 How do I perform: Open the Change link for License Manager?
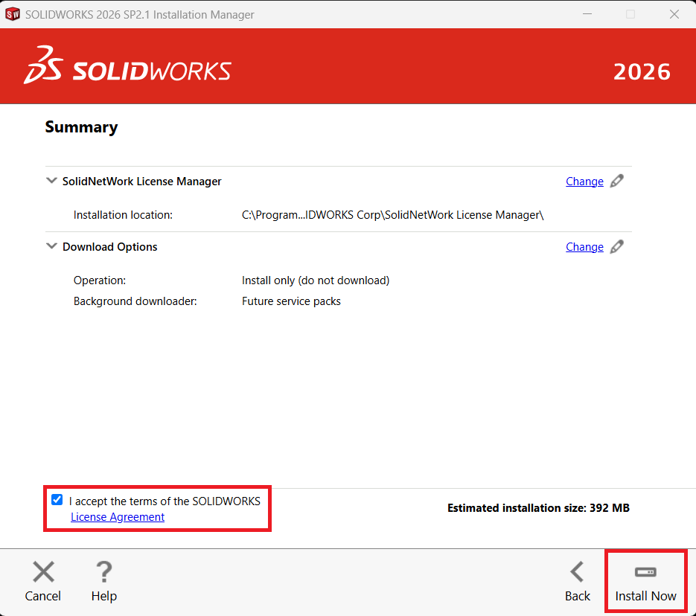584,182
